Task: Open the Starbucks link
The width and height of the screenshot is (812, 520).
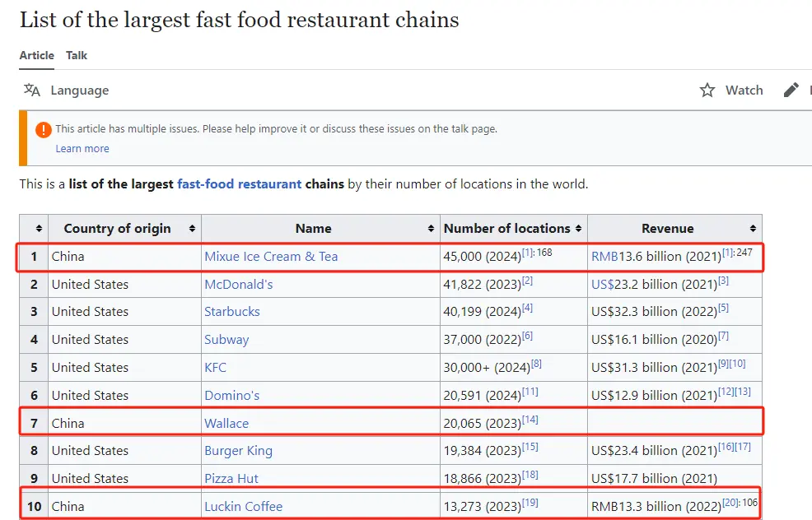Action: [232, 312]
